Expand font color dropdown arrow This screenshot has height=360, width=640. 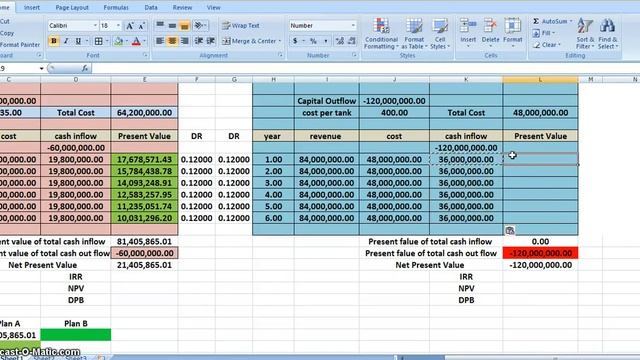144,41
